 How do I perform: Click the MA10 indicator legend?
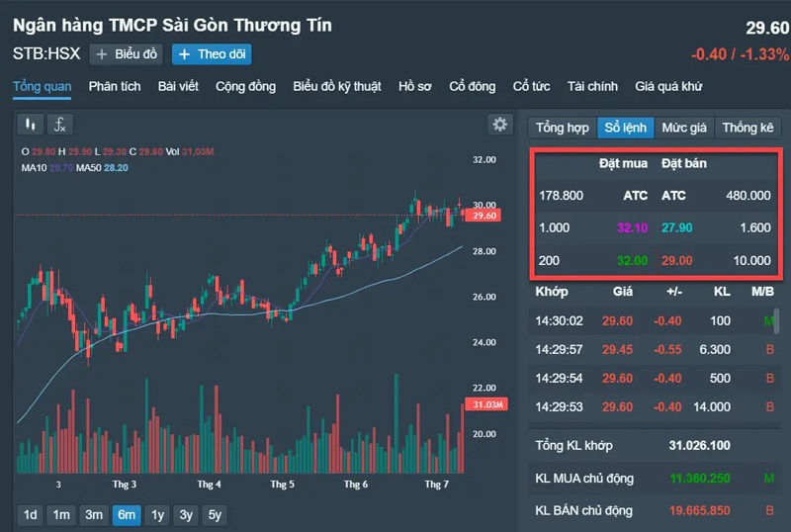[x=46, y=167]
